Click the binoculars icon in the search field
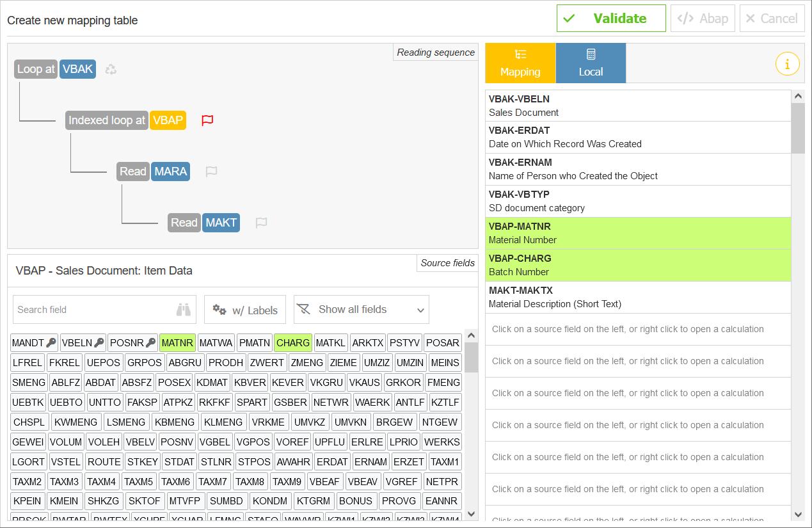 pos(182,309)
